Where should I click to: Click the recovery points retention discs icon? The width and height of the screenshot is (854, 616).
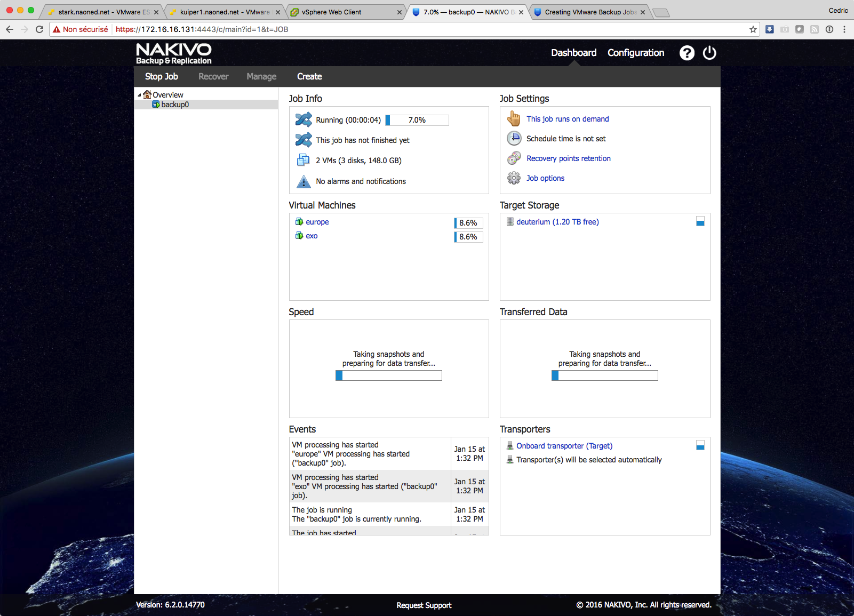click(x=514, y=158)
